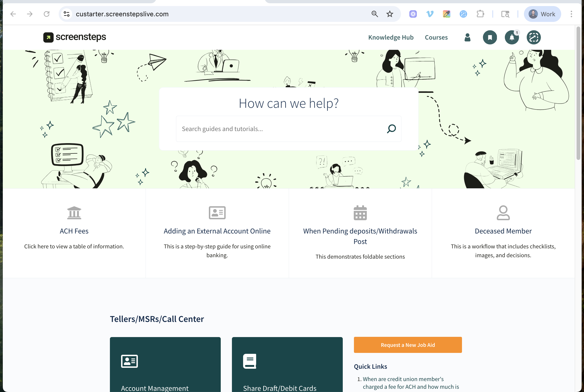584x392 pixels.
Task: Open Adding an External Account Online link
Action: tap(217, 231)
